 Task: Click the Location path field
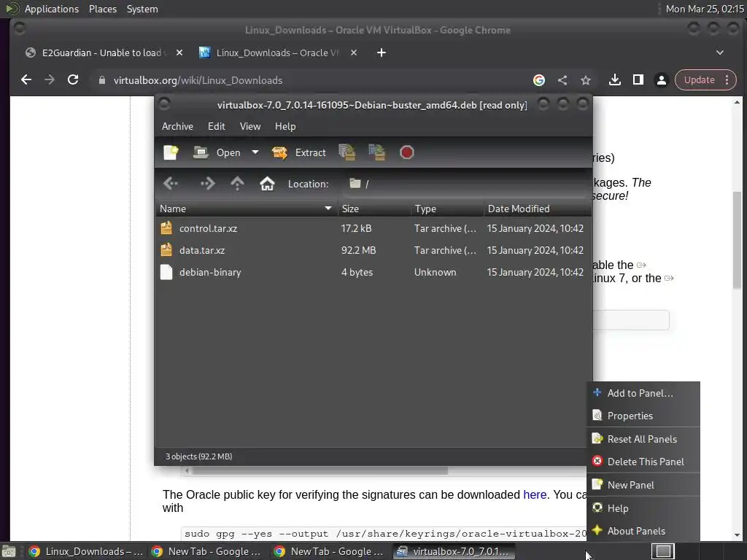(466, 184)
